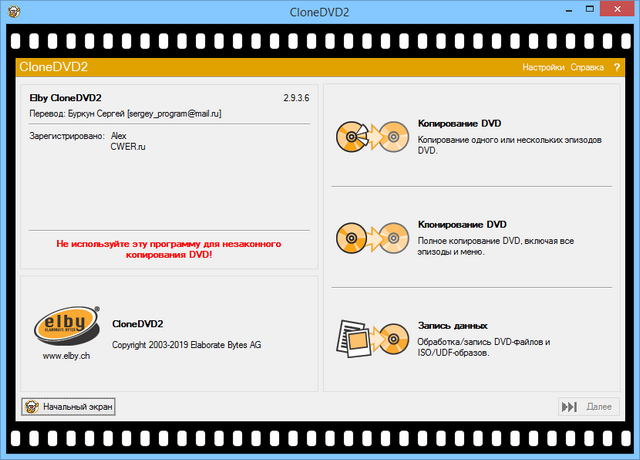Click the question mark help icon
Viewport: 640px width, 460px height.
pyautogui.click(x=616, y=67)
